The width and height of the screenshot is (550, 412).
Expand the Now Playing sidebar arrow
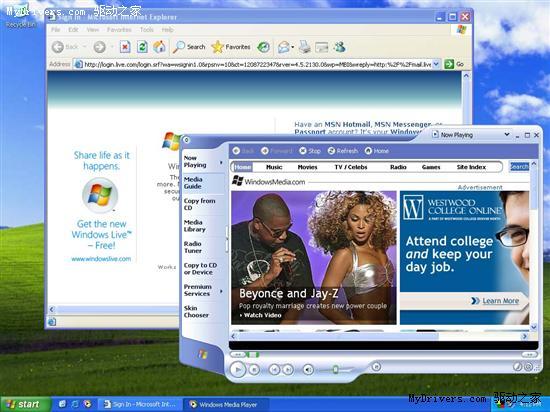[221, 162]
